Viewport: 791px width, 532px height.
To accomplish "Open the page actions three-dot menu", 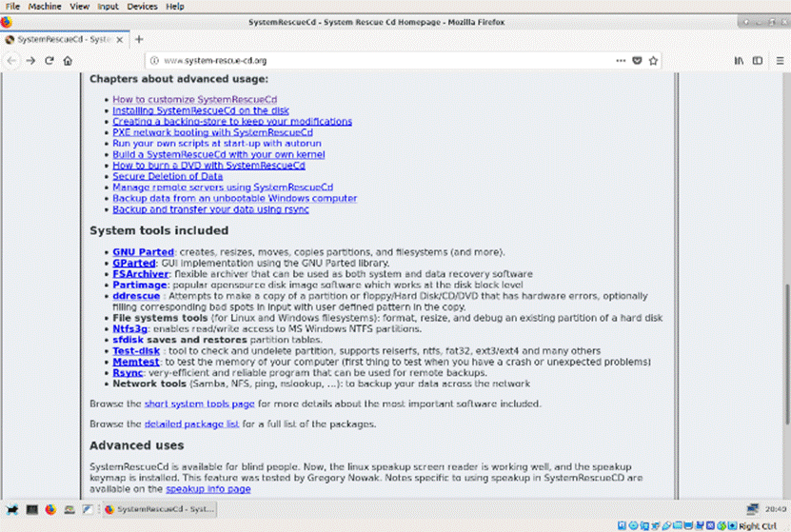I will click(621, 61).
